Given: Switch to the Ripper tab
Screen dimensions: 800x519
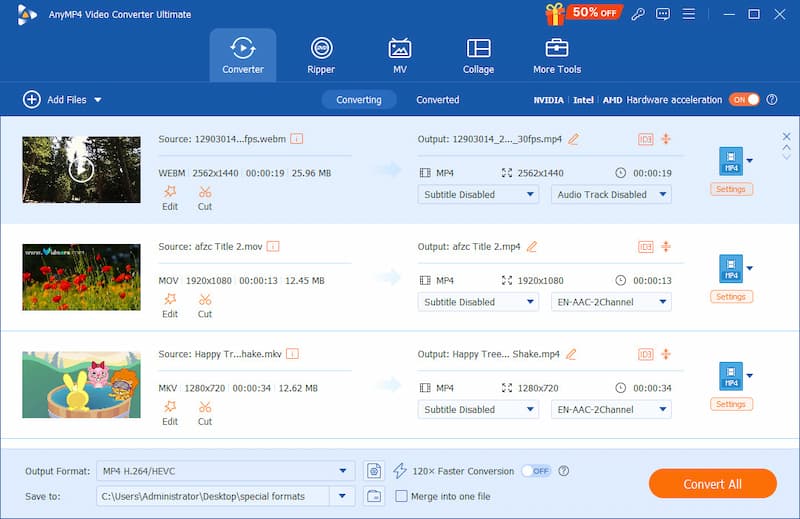Looking at the screenshot, I should pyautogui.click(x=321, y=56).
